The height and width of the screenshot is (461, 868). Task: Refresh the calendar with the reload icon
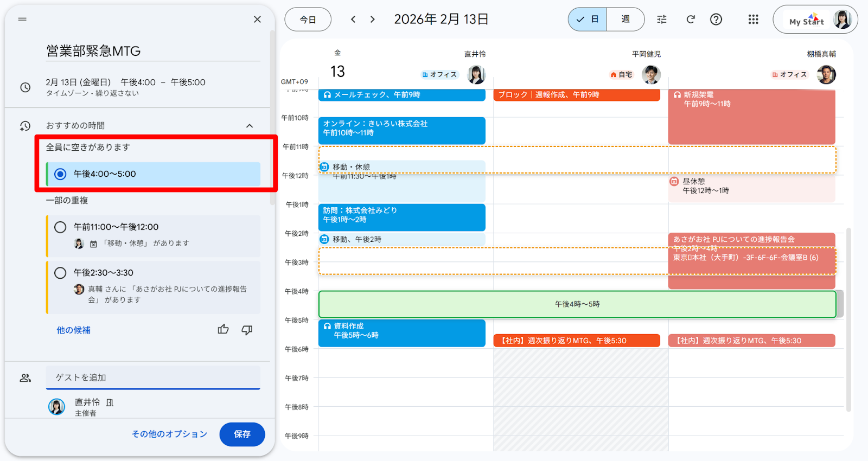(x=691, y=20)
